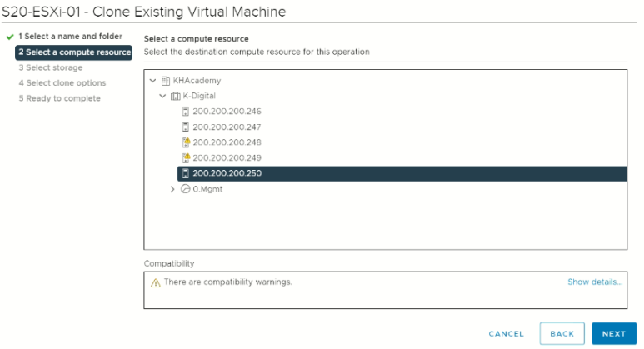Select the 0.Mgmt label
Screen dimensions: 644x349
(207, 189)
